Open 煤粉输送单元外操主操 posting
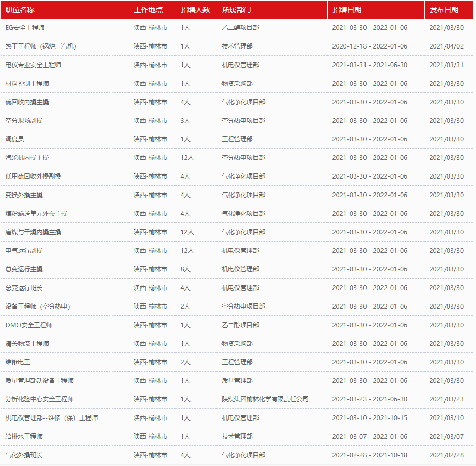476x466 pixels. 36,214
